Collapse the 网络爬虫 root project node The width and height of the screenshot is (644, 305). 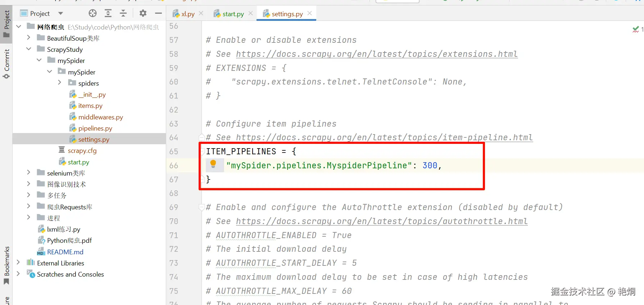[x=19, y=27]
